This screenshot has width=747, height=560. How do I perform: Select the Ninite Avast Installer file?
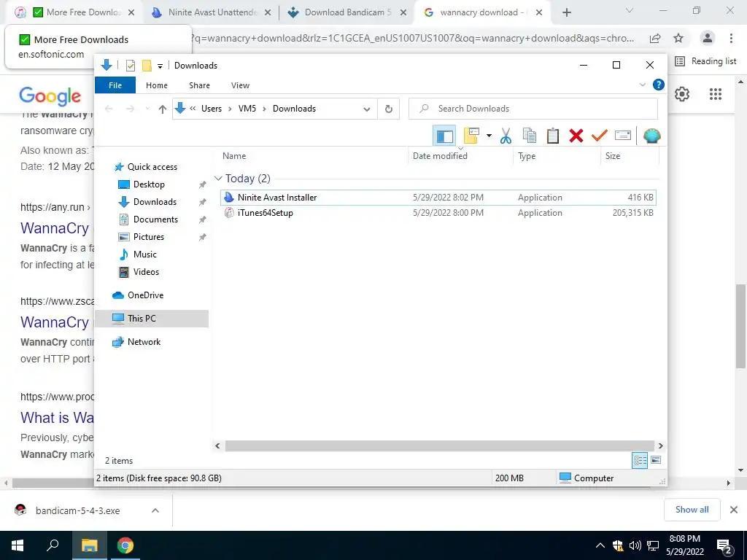point(438,197)
